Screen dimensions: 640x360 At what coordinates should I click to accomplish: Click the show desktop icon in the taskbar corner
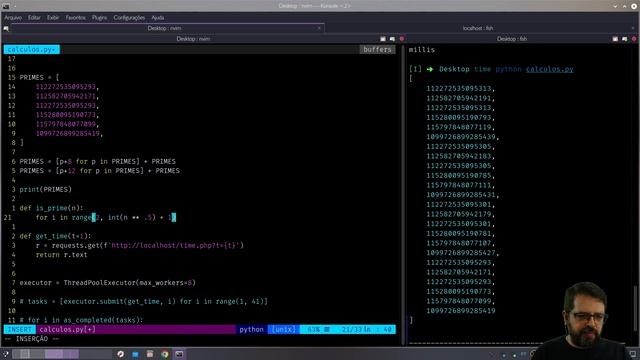coord(633,354)
